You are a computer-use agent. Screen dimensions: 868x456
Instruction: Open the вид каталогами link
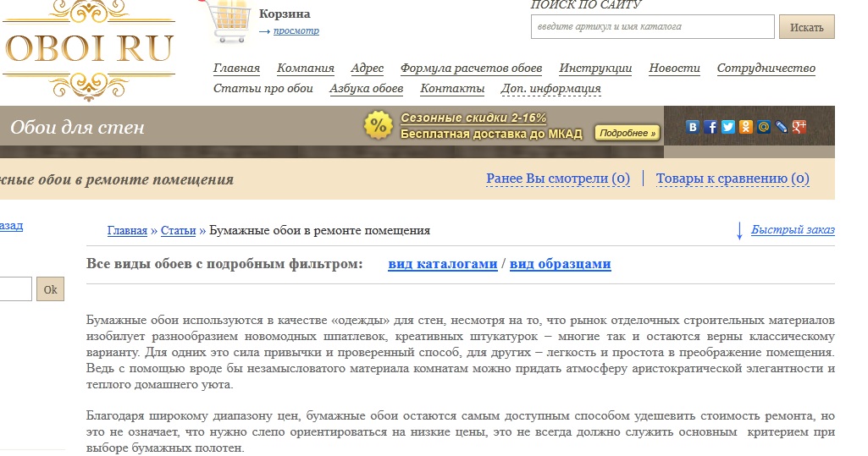pyautogui.click(x=443, y=264)
